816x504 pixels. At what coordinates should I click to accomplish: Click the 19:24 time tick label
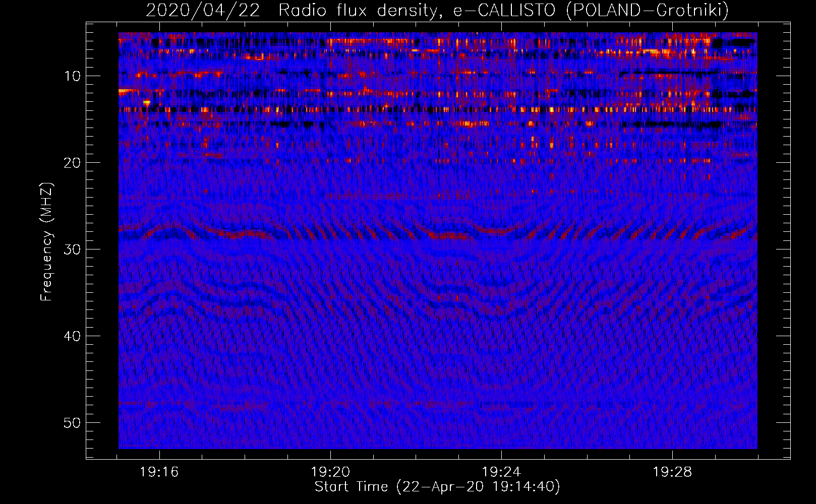501,472
